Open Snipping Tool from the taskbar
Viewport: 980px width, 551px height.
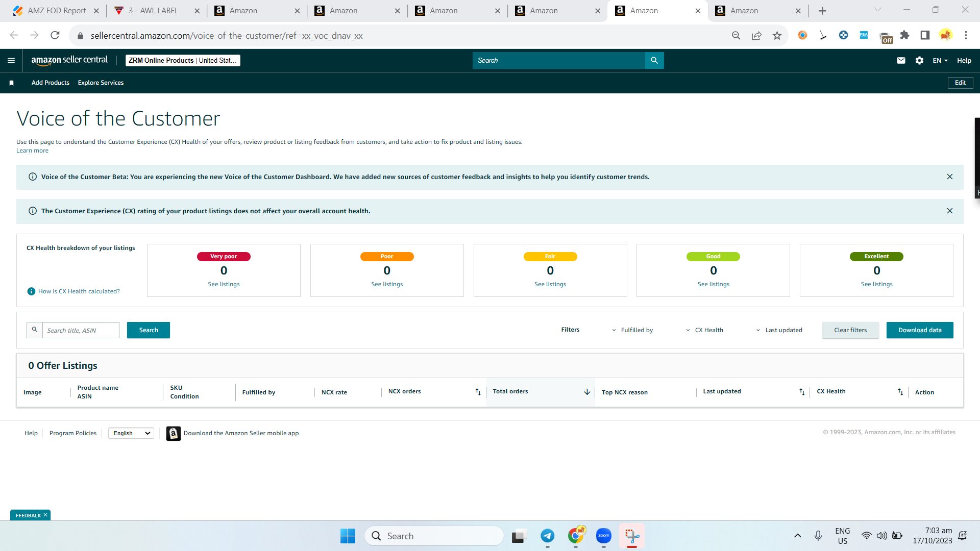pyautogui.click(x=632, y=536)
